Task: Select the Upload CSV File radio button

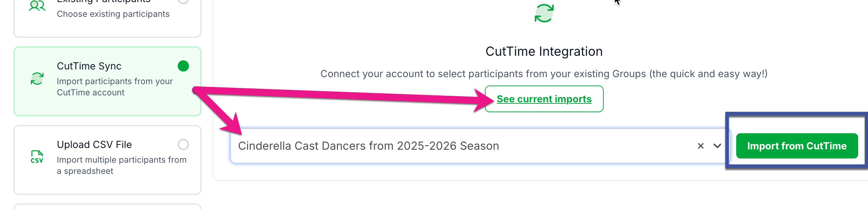Action: [x=183, y=144]
